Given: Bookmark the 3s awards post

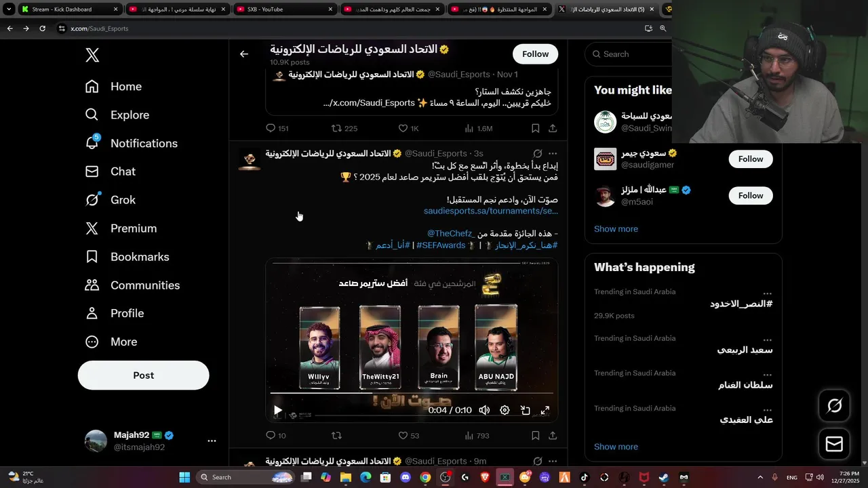Looking at the screenshot, I should coord(535,436).
